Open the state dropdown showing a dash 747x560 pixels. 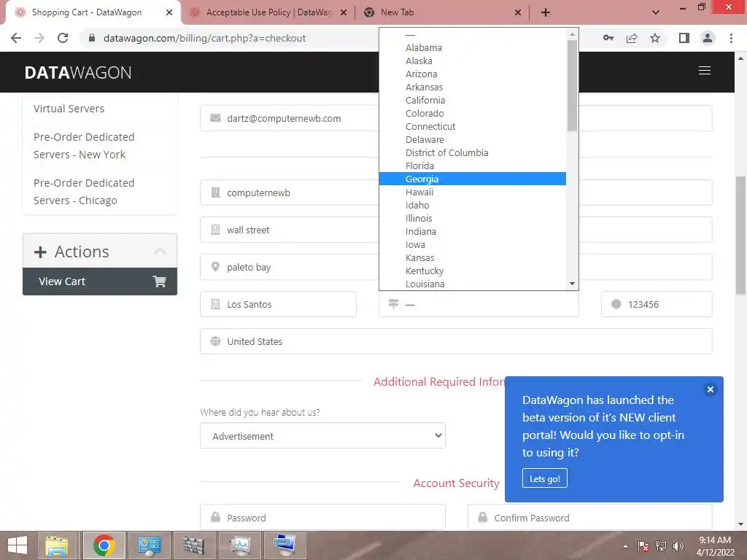(x=479, y=304)
